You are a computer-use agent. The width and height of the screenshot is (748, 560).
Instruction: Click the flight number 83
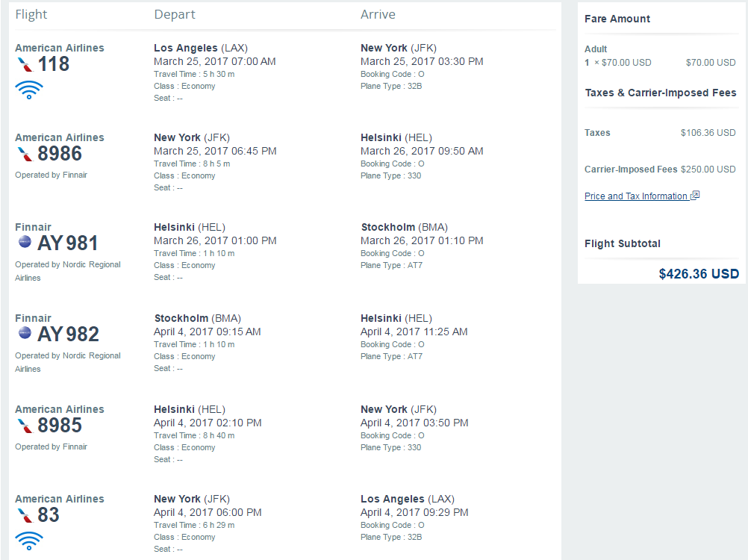click(x=49, y=515)
